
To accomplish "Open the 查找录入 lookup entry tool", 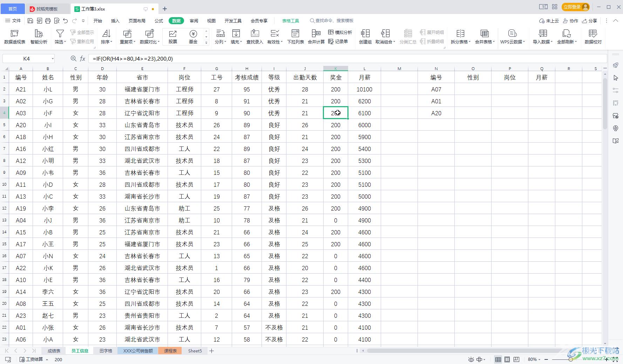I will [x=255, y=37].
